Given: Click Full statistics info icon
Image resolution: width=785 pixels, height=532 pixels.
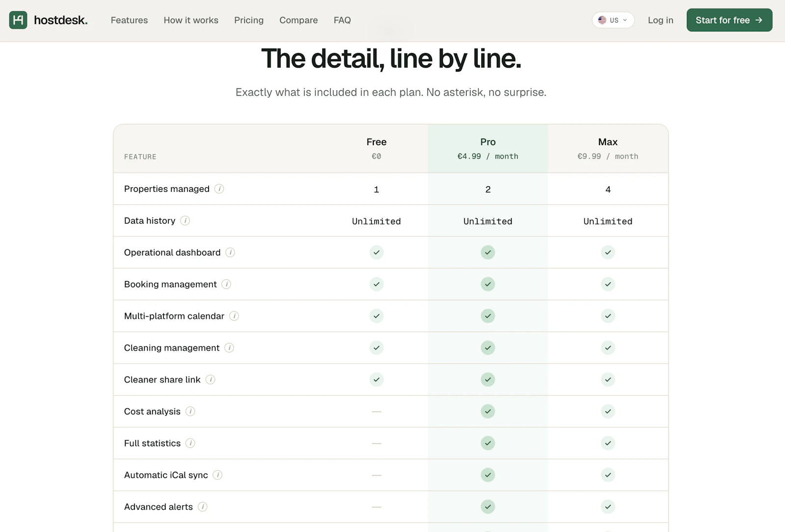Looking at the screenshot, I should pyautogui.click(x=190, y=443).
